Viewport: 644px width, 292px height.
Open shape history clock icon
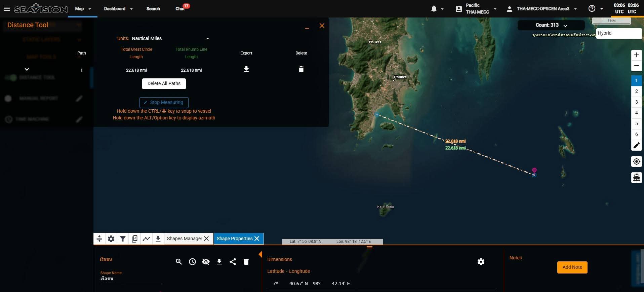pos(192,262)
